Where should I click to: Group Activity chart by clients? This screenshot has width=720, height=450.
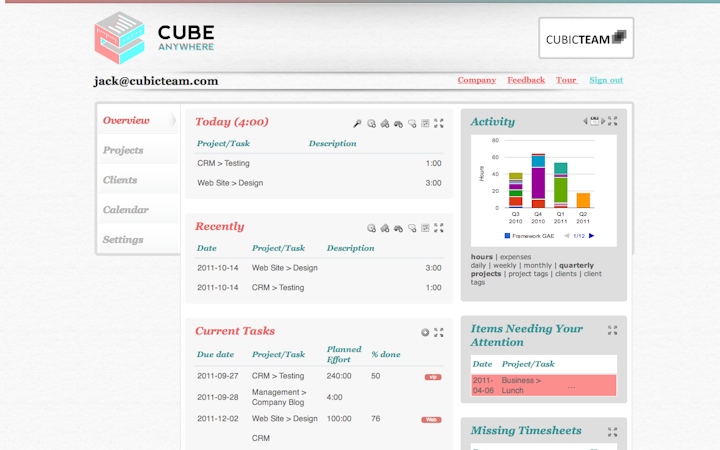(566, 274)
